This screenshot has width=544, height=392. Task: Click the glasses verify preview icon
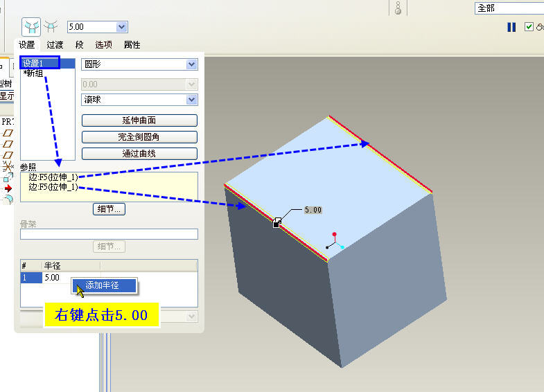click(x=540, y=27)
